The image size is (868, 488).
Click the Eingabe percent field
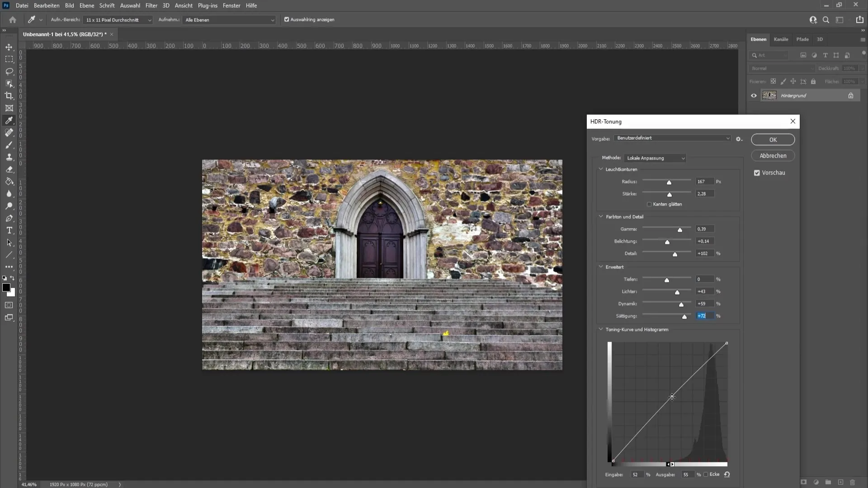[x=637, y=474]
